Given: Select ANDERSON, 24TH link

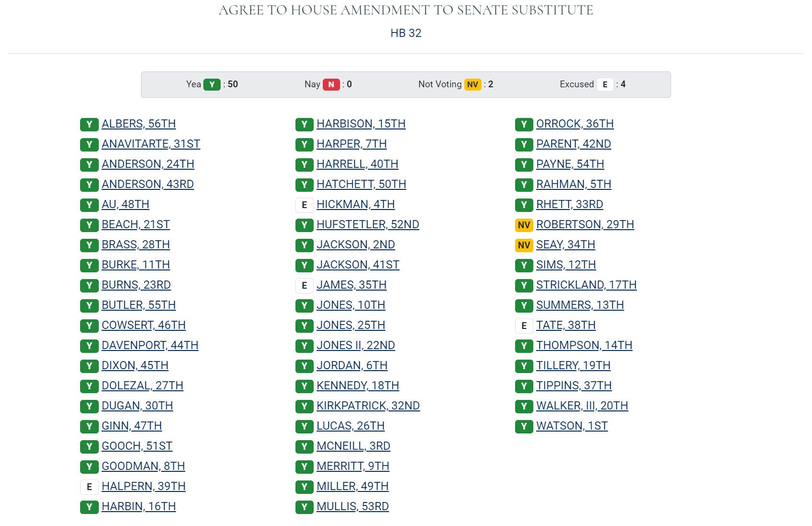Looking at the screenshot, I should click(x=148, y=164).
